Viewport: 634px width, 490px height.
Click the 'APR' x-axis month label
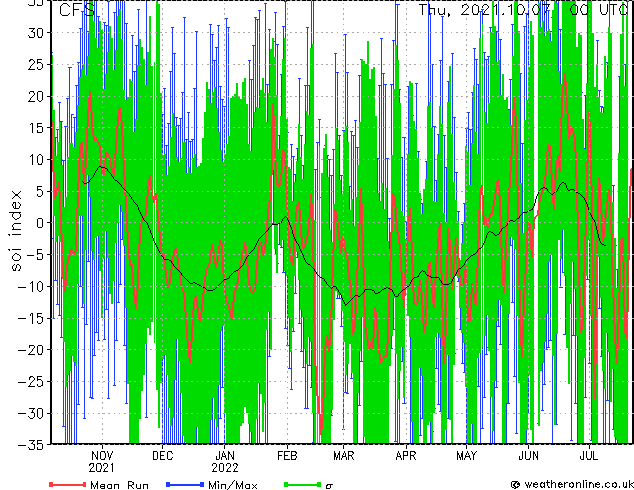pos(406,456)
